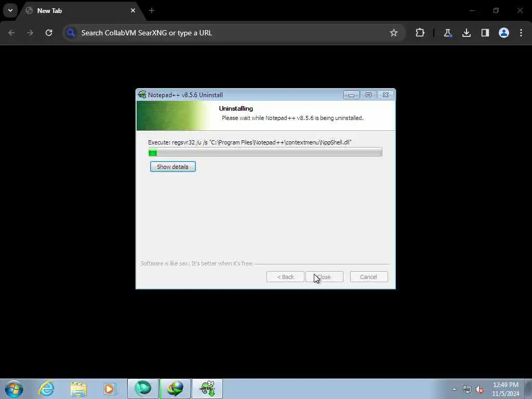
Task: Close the Notepad++ Uninstall dialog with X
Action: point(386,95)
